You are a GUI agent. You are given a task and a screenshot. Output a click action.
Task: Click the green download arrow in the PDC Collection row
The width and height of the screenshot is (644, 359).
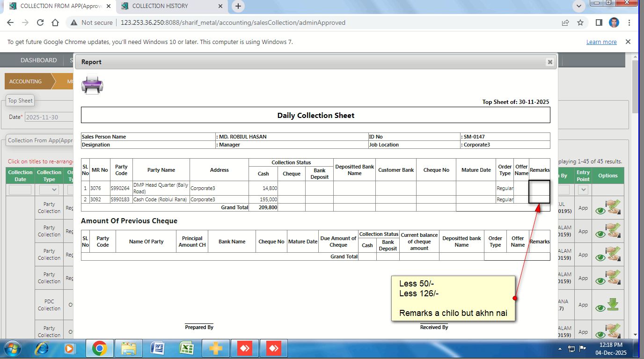(x=613, y=304)
